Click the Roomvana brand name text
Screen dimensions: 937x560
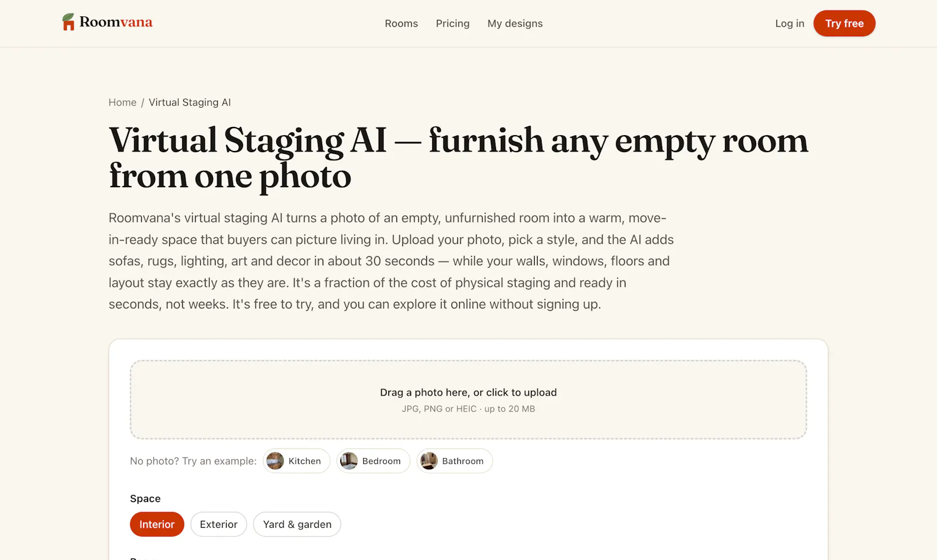point(116,22)
